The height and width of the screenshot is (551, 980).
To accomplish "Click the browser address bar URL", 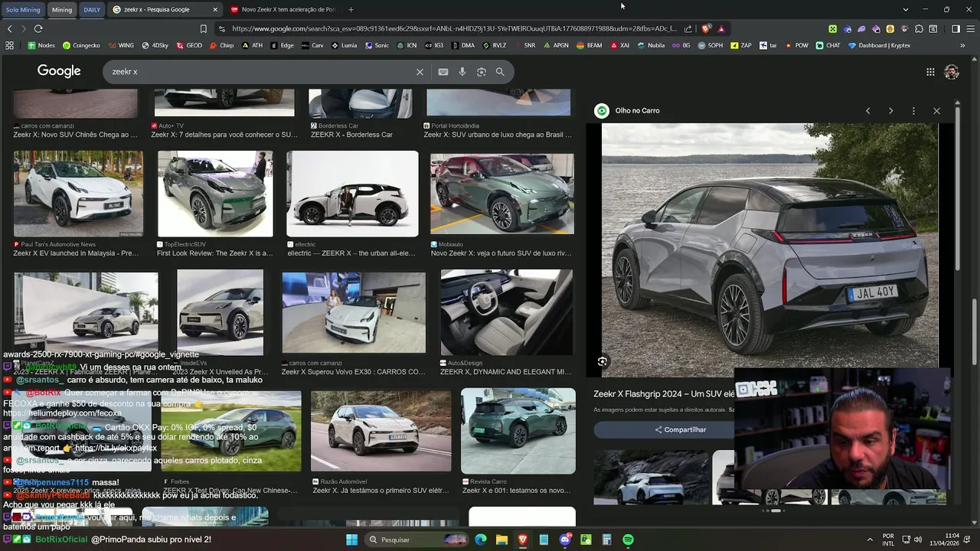I will pyautogui.click(x=454, y=29).
